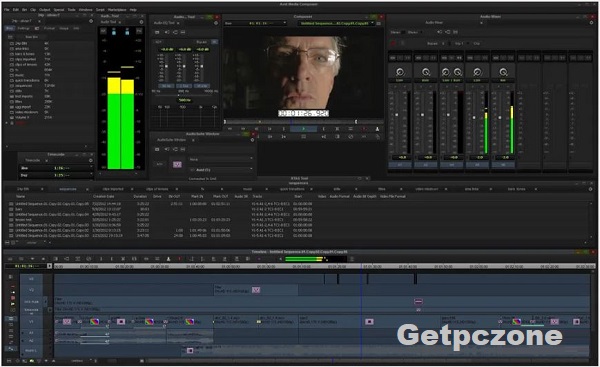Viewport: 600px width, 367px height.
Task: Open the File menu
Action: [7, 10]
